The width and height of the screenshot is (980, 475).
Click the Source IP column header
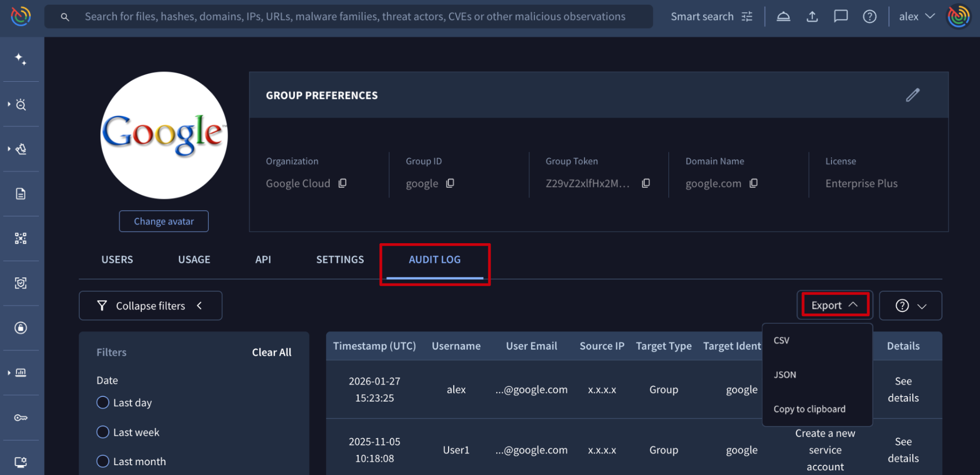602,346
